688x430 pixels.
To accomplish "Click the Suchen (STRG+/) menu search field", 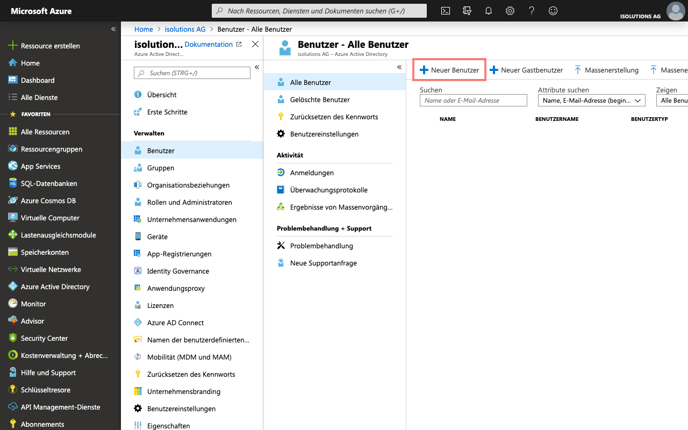I will coord(192,73).
